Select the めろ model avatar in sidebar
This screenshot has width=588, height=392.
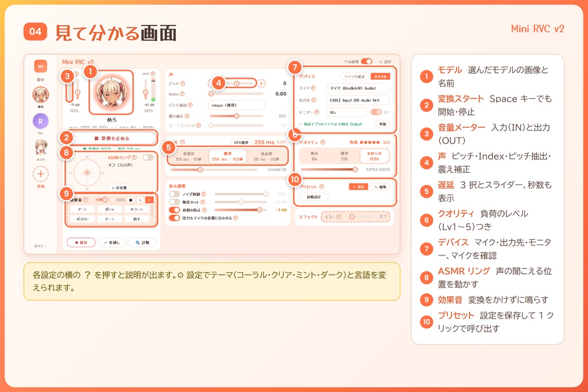click(x=41, y=95)
